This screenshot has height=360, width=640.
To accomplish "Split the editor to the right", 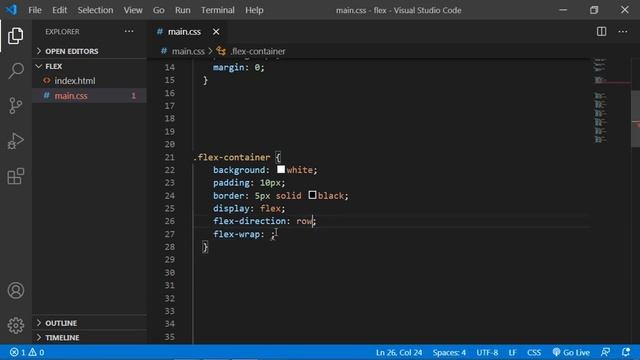I will click(x=601, y=31).
